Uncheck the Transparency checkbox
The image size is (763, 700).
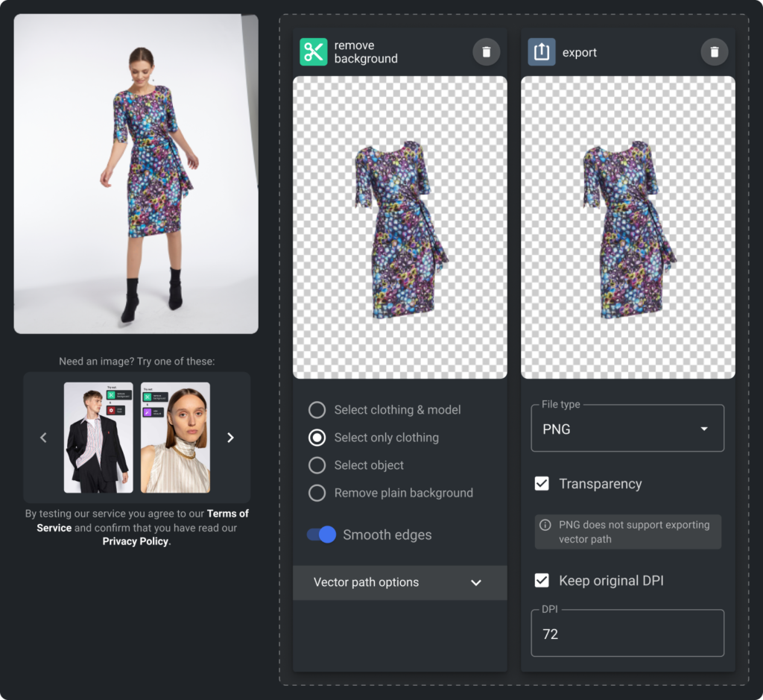[542, 483]
